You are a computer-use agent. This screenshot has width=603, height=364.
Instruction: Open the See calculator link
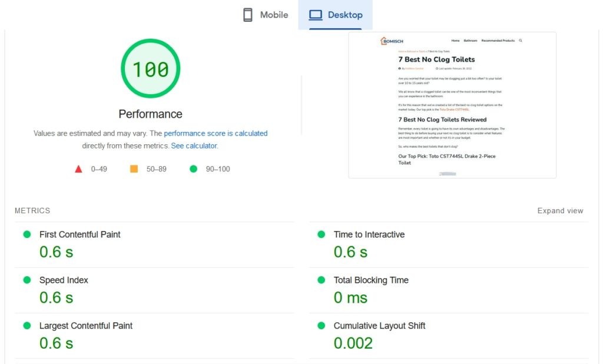[194, 145]
